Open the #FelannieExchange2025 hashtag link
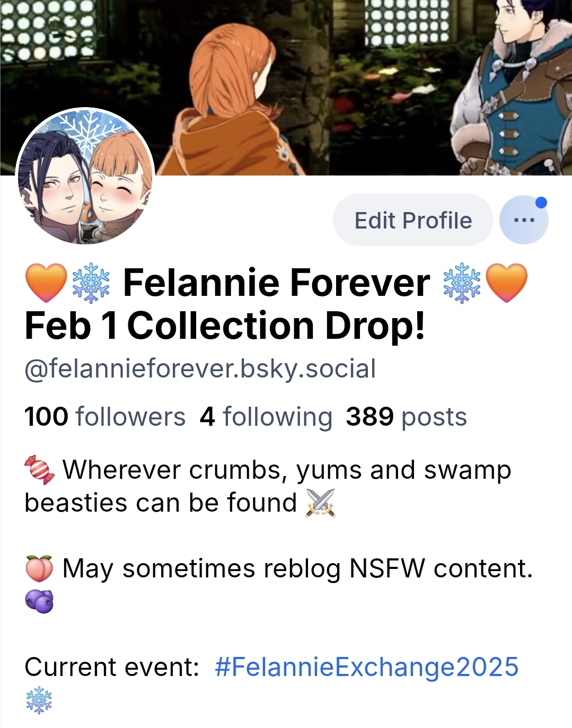The width and height of the screenshot is (572, 728). tap(367, 667)
